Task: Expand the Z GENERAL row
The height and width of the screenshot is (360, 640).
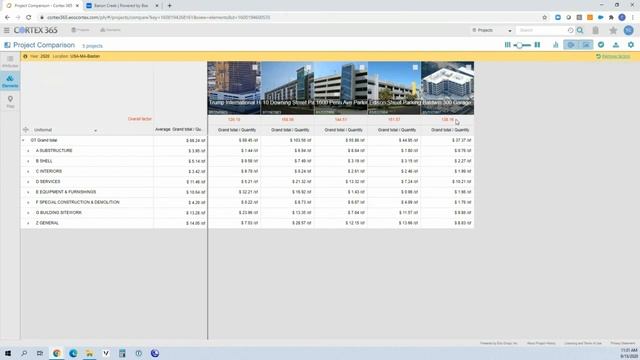Action: point(28,223)
